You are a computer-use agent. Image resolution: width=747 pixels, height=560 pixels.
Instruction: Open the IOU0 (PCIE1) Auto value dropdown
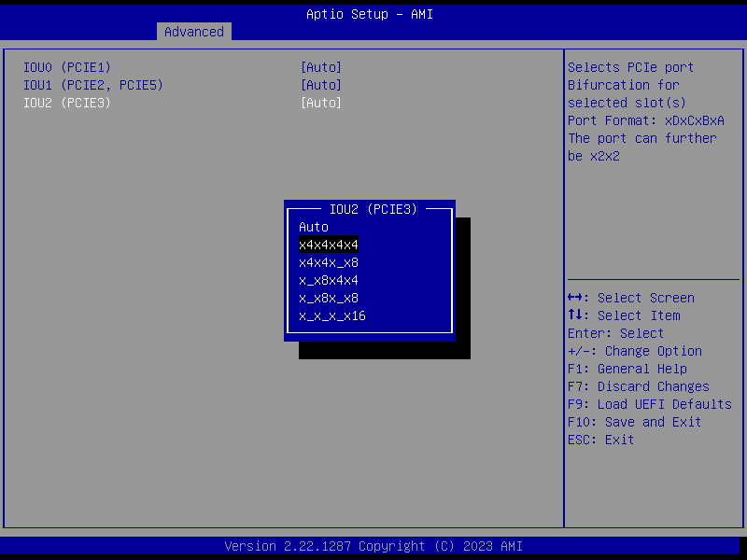coord(320,67)
